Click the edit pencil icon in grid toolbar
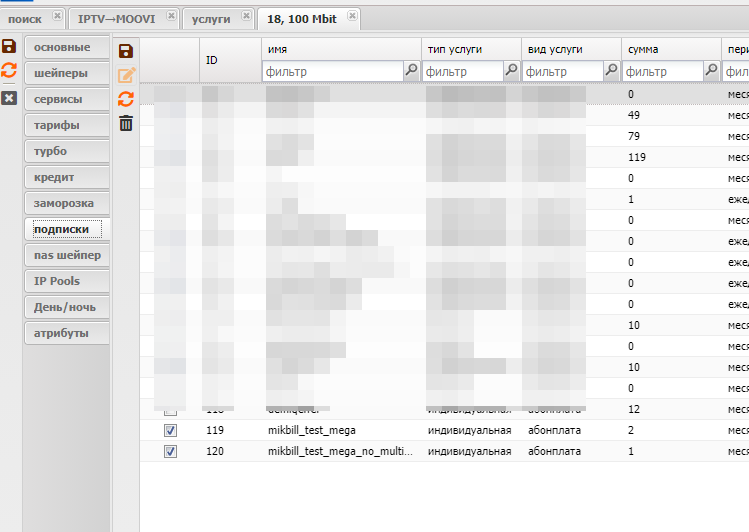This screenshot has height=532, width=749. (126, 75)
